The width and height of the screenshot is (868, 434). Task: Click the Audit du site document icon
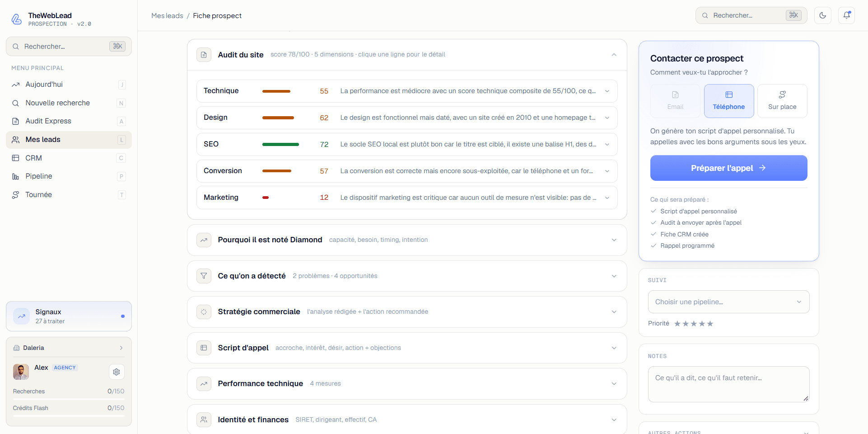click(204, 55)
